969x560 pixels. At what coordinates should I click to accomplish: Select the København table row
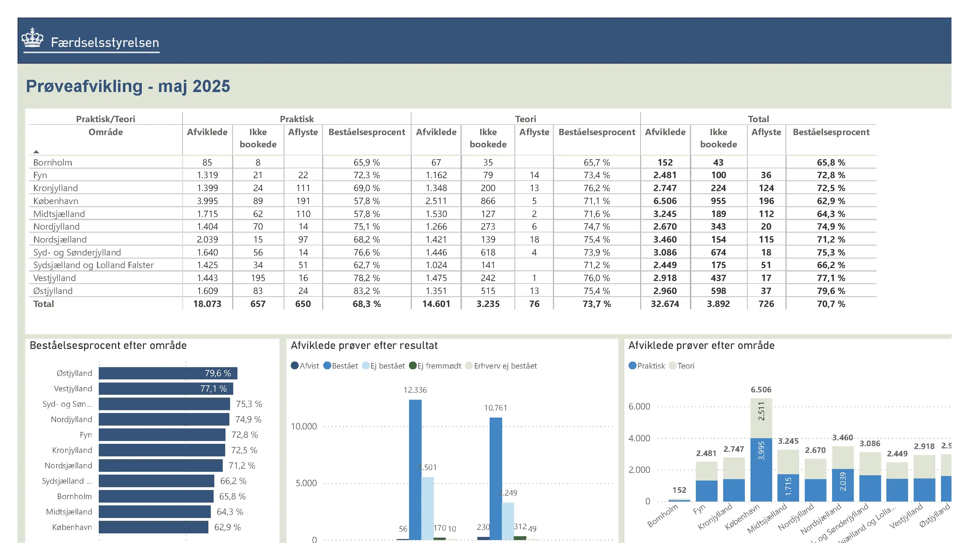[56, 201]
